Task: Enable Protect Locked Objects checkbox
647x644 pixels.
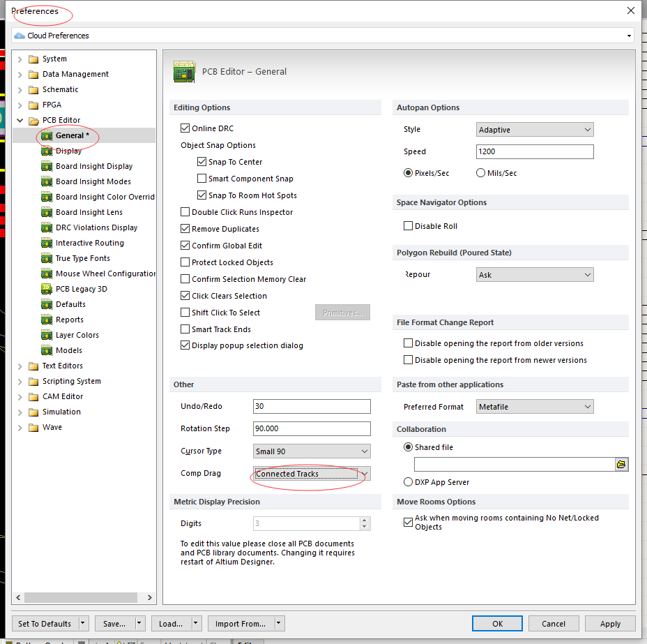Action: pyautogui.click(x=185, y=262)
